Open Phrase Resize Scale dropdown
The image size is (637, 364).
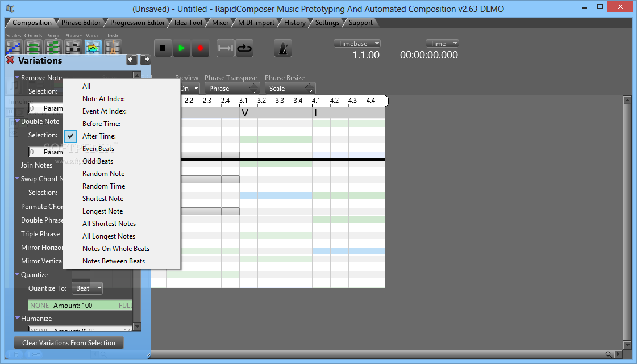pos(290,89)
